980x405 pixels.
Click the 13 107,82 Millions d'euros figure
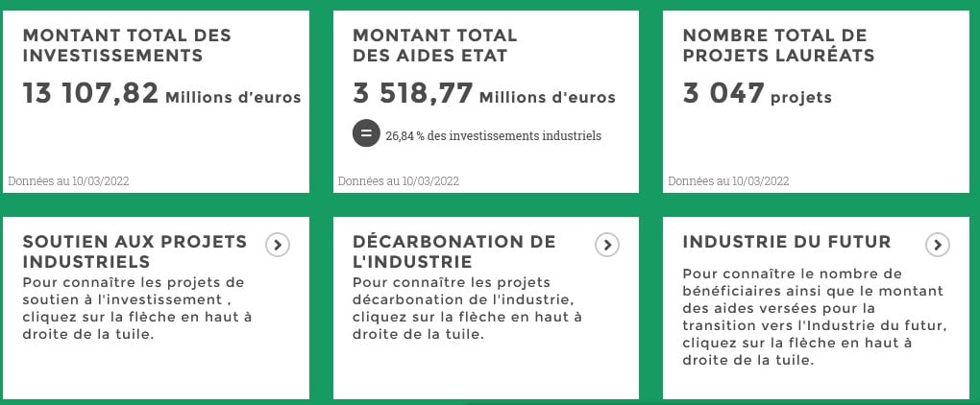click(161, 94)
